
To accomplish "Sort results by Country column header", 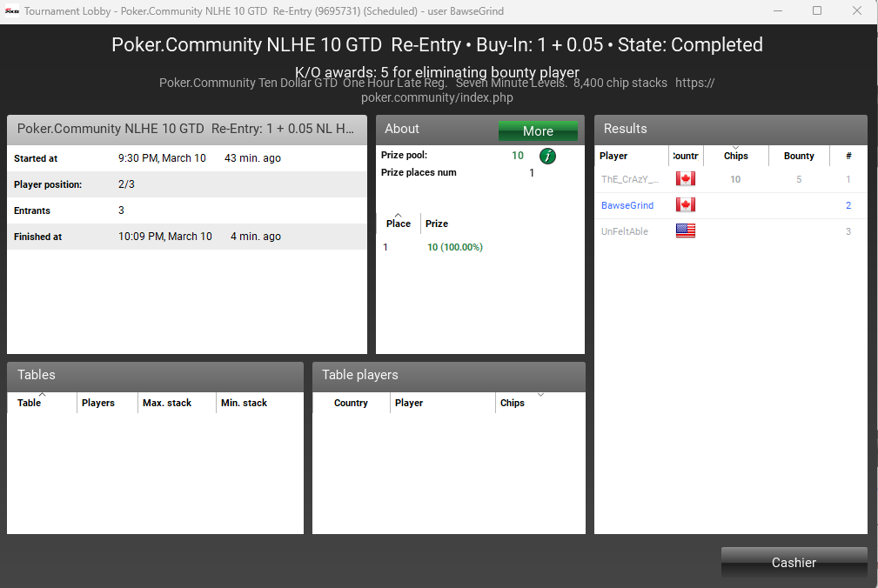I will (x=687, y=156).
